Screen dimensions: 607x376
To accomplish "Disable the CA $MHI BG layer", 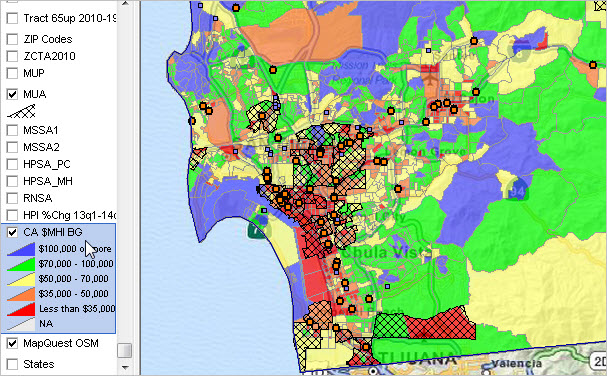I will tap(12, 232).
